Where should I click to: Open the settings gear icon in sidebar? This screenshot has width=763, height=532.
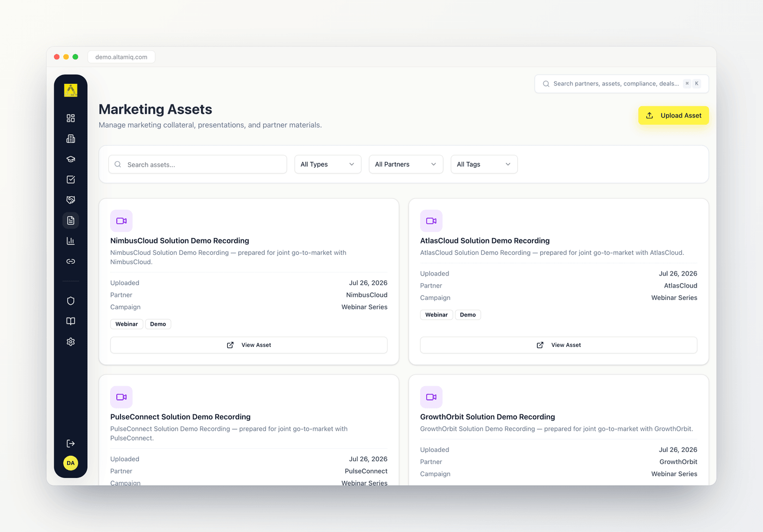(71, 342)
